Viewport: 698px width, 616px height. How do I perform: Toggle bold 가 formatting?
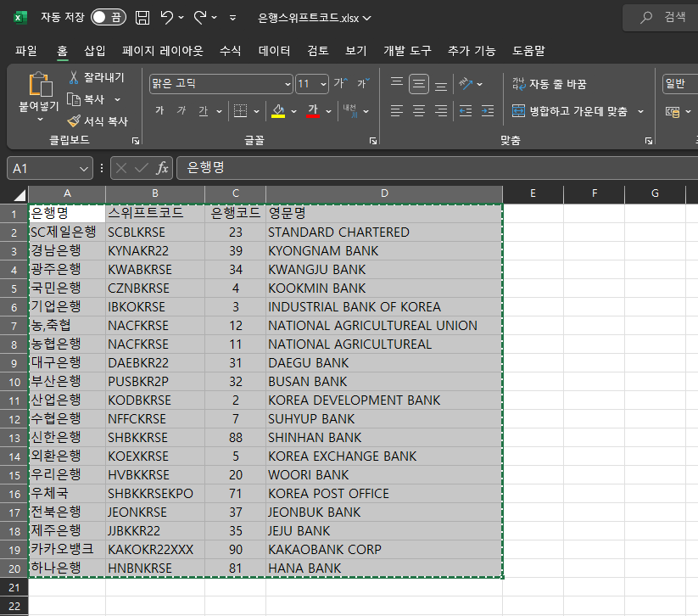click(159, 110)
